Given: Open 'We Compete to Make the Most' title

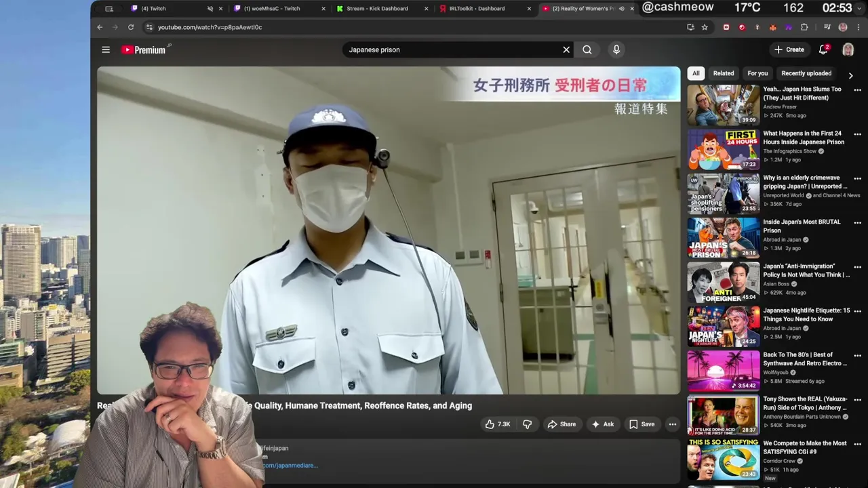Looking at the screenshot, I should point(805,447).
